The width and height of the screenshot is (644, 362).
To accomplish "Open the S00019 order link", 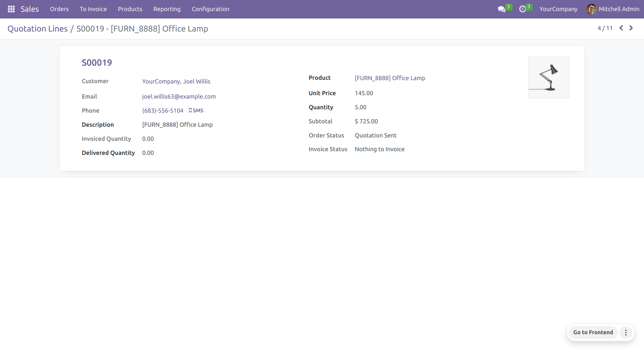I will coord(97,63).
